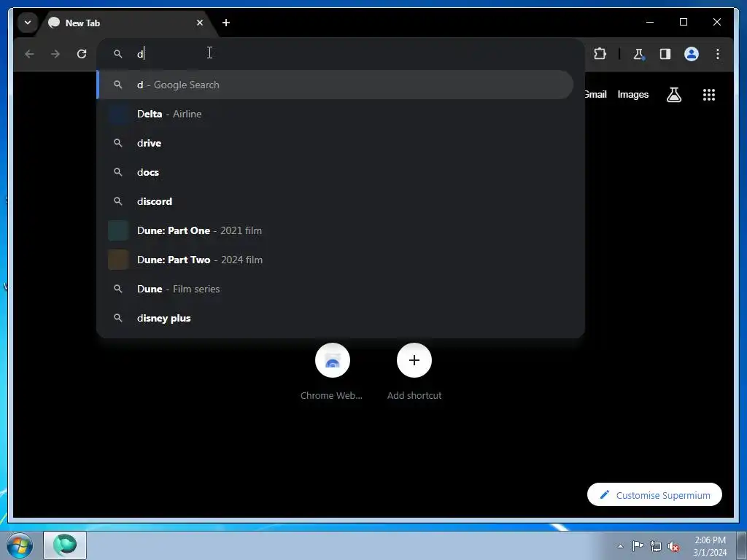The height and width of the screenshot is (560, 747).
Task: Click the Show desktop strip
Action: pos(742,545)
